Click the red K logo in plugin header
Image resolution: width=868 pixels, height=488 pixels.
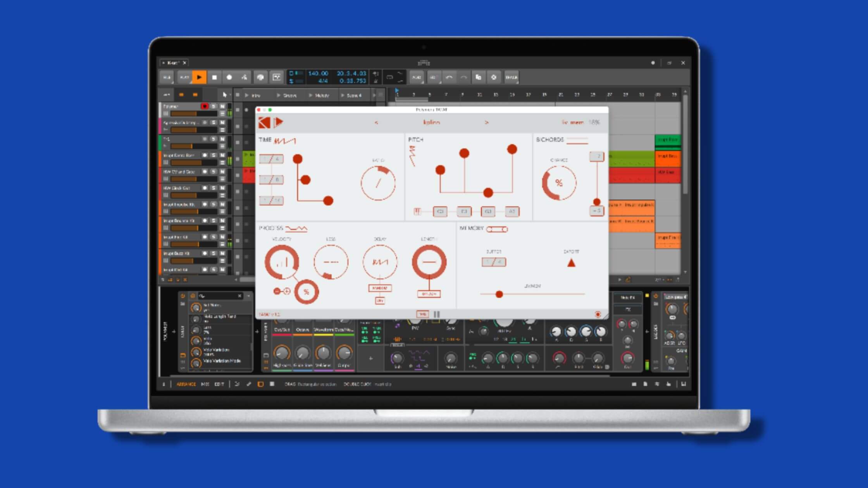pos(264,122)
